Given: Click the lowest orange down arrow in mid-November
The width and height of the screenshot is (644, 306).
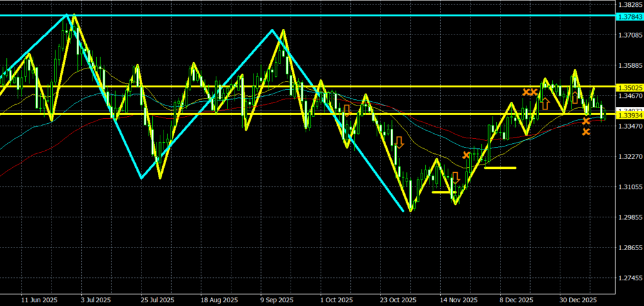Looking at the screenshot, I should [x=456, y=178].
